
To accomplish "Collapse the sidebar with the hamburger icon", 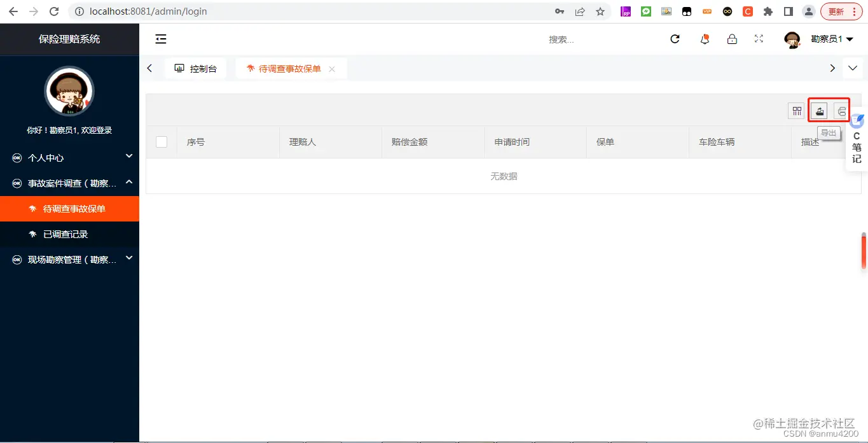I will (160, 39).
